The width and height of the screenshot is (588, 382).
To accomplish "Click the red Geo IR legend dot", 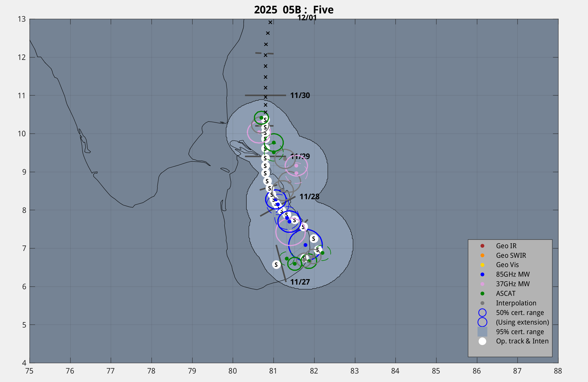I will (482, 246).
